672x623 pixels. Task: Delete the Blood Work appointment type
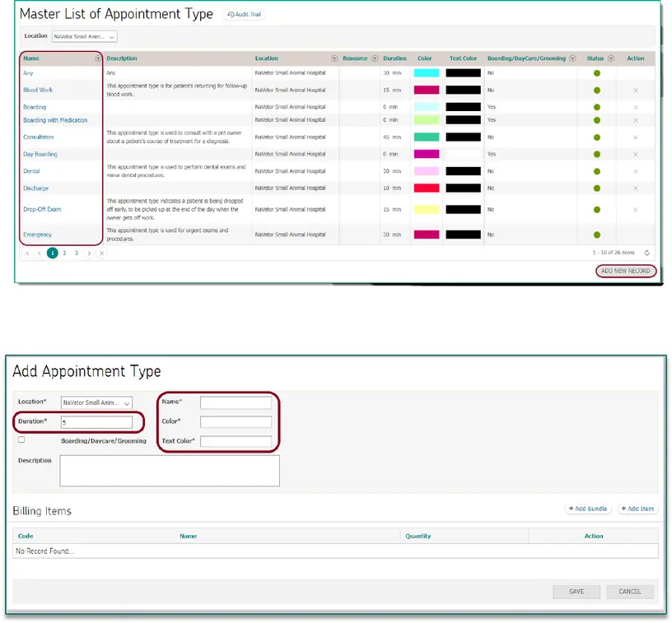[636, 91]
